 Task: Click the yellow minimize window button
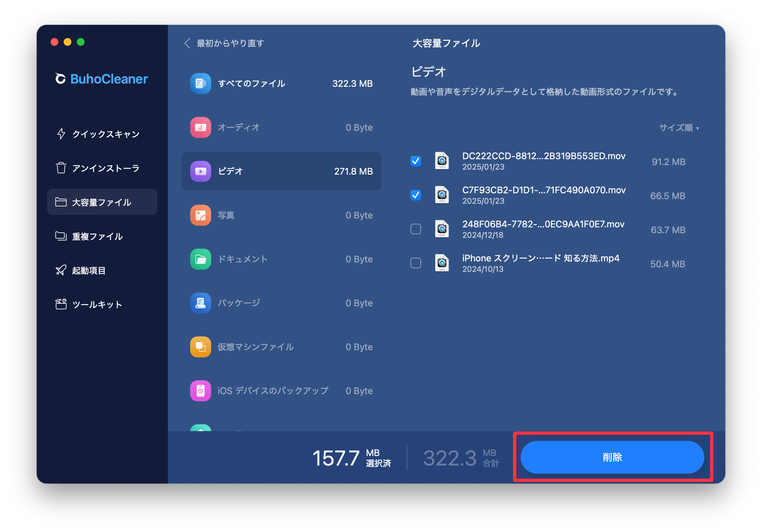coord(67,42)
